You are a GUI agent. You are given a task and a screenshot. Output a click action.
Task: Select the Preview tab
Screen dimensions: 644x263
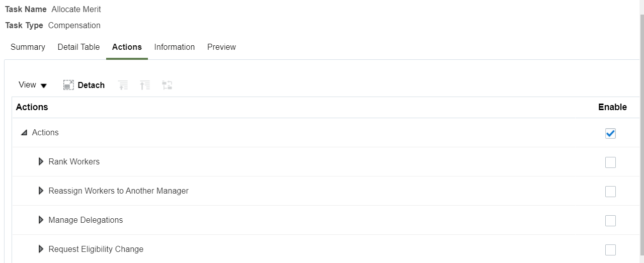[x=221, y=47]
